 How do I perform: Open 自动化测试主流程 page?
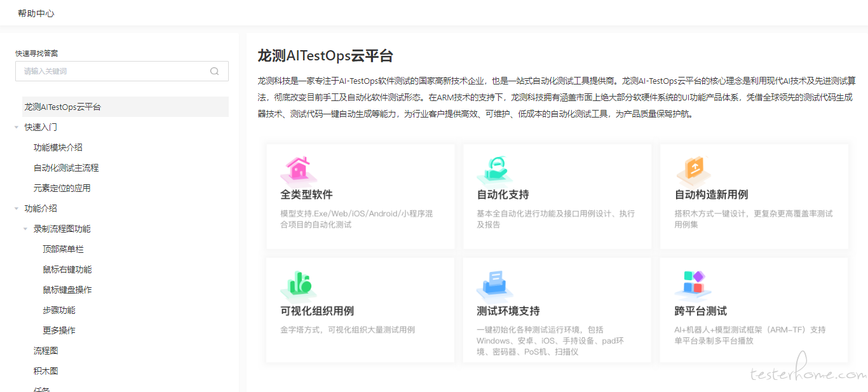click(66, 168)
